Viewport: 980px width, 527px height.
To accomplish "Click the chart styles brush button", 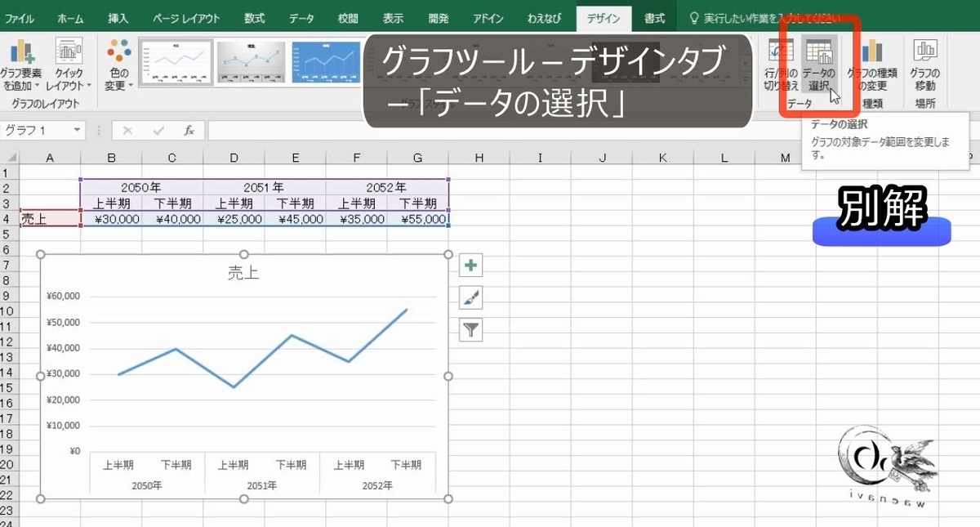I will [x=471, y=297].
